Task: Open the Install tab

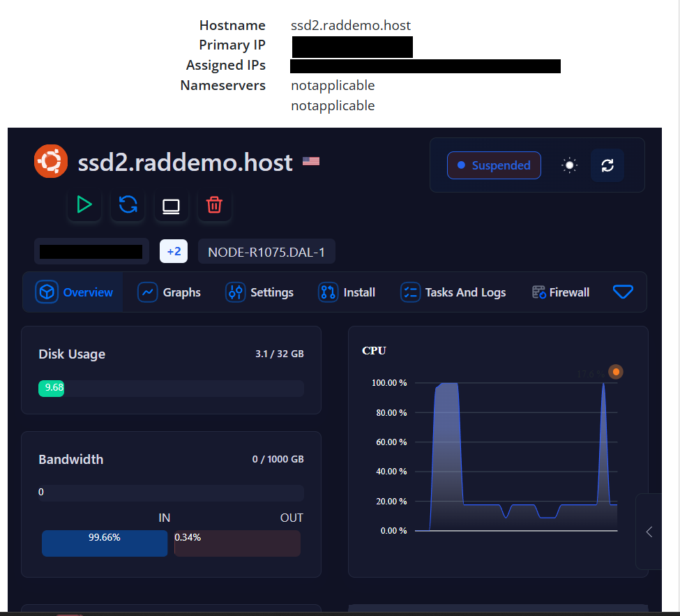Action: click(x=347, y=292)
